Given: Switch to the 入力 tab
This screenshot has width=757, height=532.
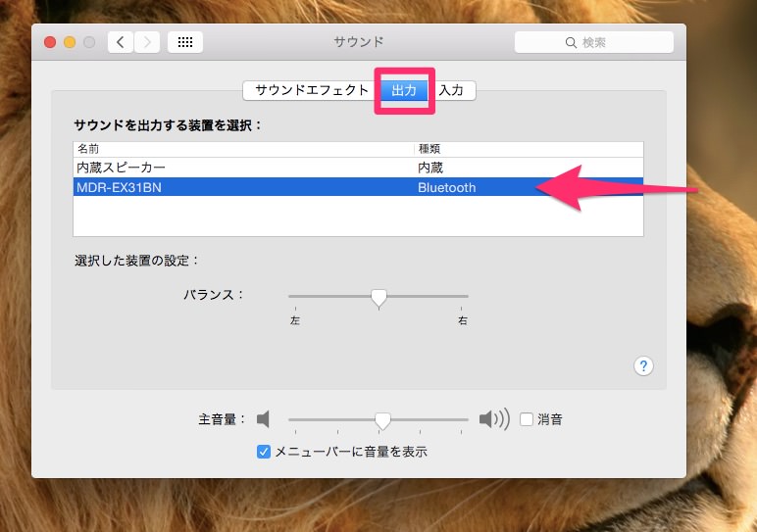Looking at the screenshot, I should click(x=451, y=90).
